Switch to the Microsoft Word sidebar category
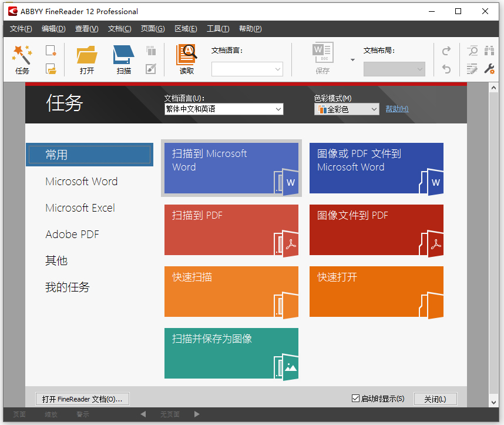The width and height of the screenshot is (504, 425). [x=81, y=182]
